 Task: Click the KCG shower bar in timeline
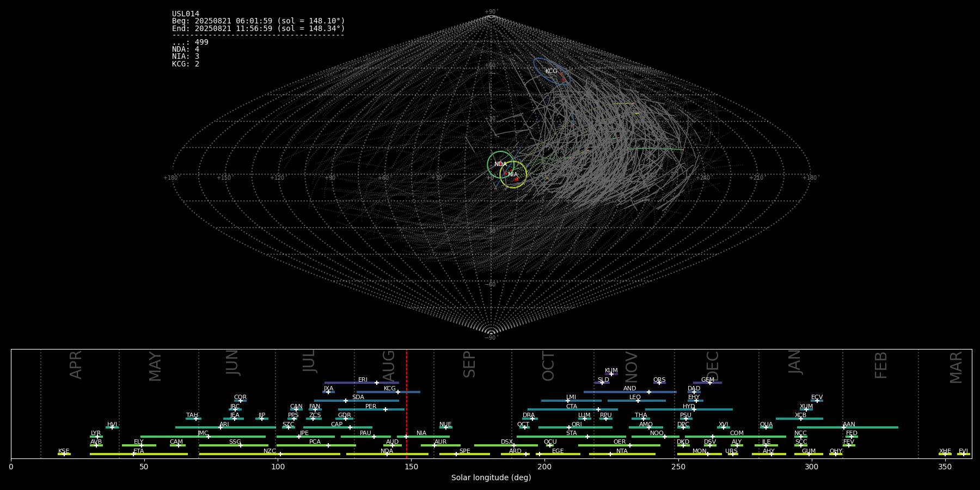(388, 392)
